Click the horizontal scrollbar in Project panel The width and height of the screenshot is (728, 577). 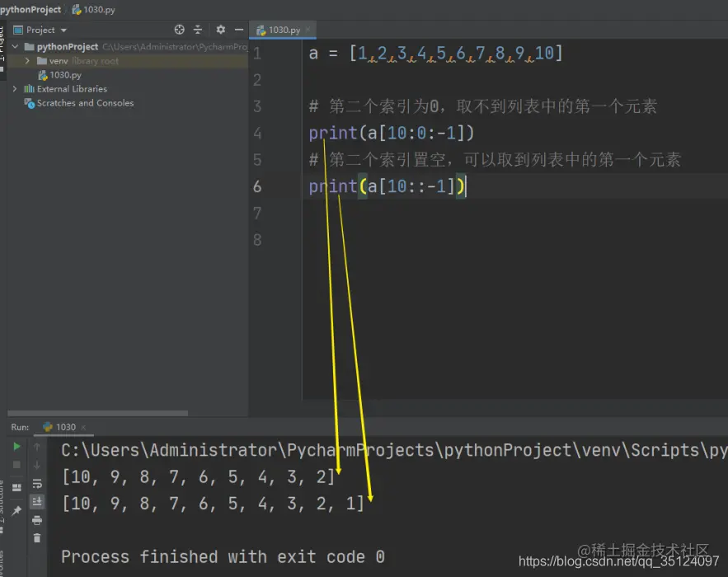pyautogui.click(x=98, y=413)
